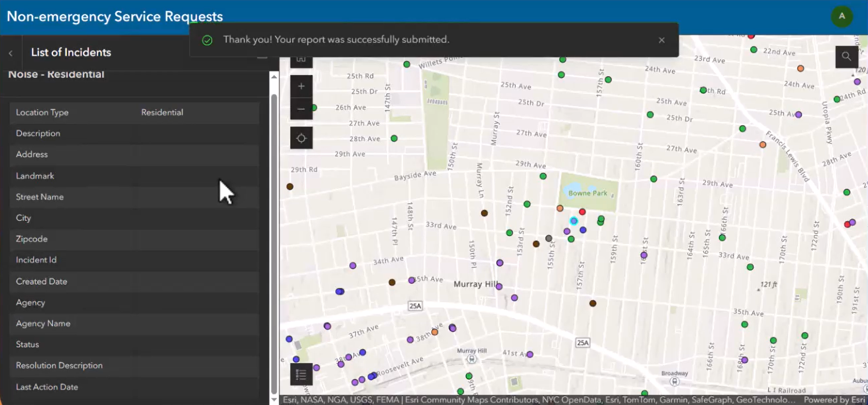Select the Resolution Description field row
This screenshot has width=868, height=405.
(134, 365)
